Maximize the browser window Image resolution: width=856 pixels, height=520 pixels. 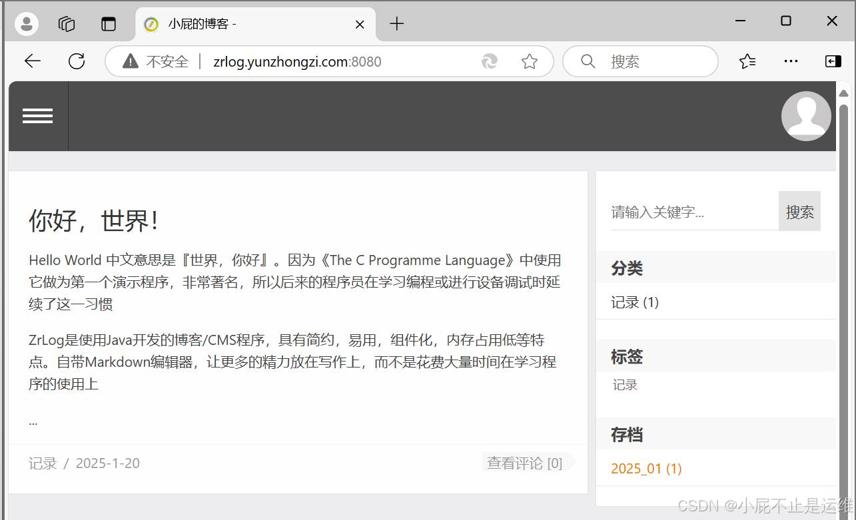786,21
